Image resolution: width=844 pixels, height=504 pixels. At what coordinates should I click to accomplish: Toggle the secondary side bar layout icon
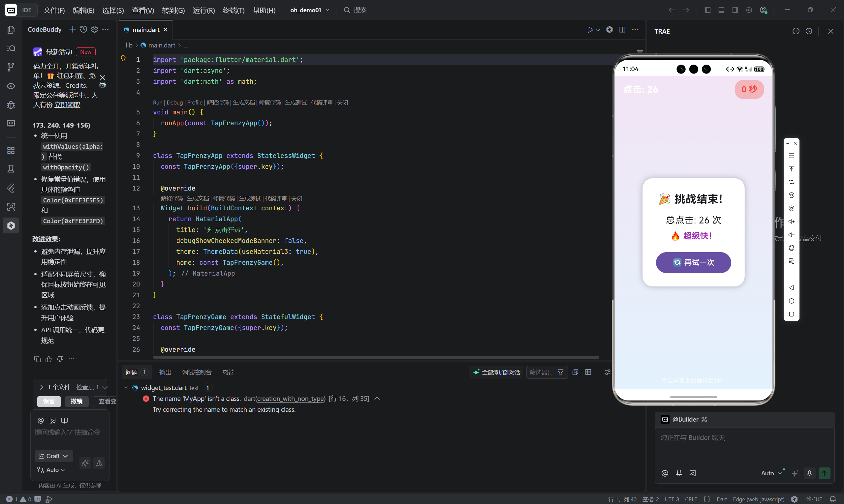point(735,10)
